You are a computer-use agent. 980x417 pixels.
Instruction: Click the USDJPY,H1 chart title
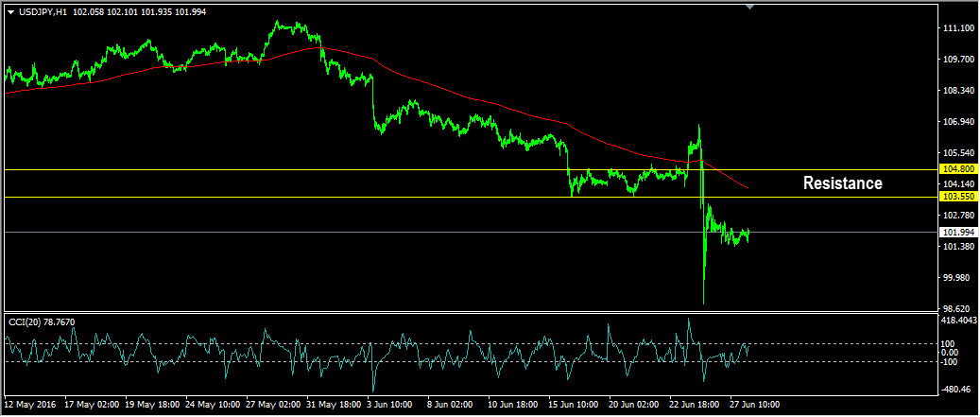(x=43, y=12)
